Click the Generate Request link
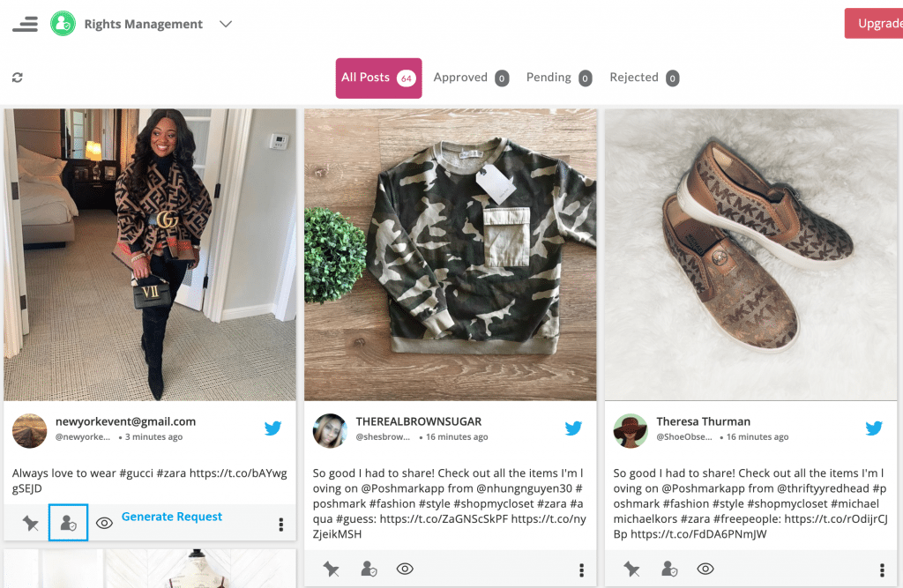This screenshot has height=588, width=903. click(x=172, y=517)
